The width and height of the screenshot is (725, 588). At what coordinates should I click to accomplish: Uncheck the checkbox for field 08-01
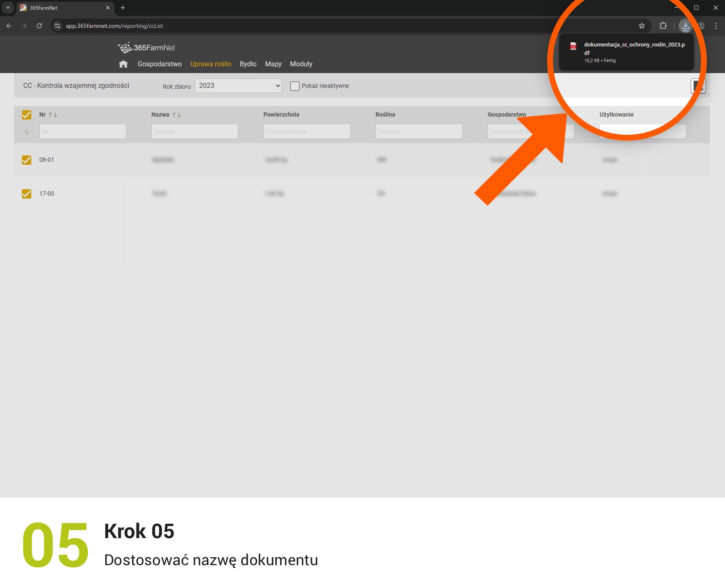(27, 160)
